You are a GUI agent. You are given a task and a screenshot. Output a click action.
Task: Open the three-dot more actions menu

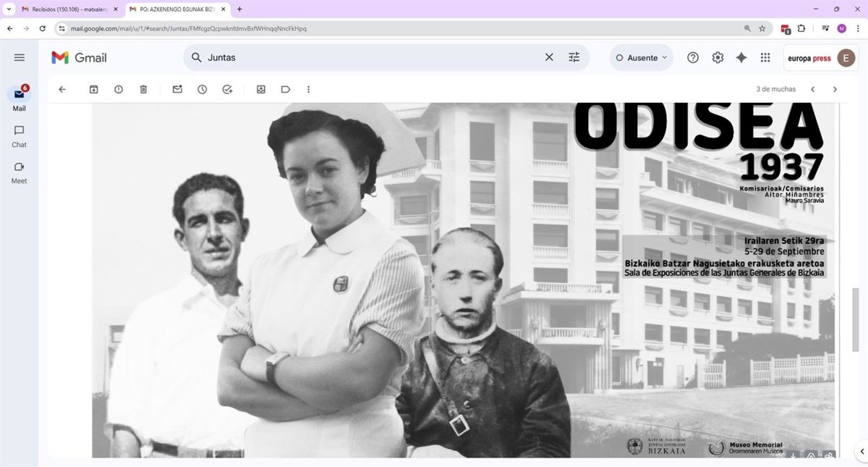click(x=308, y=89)
